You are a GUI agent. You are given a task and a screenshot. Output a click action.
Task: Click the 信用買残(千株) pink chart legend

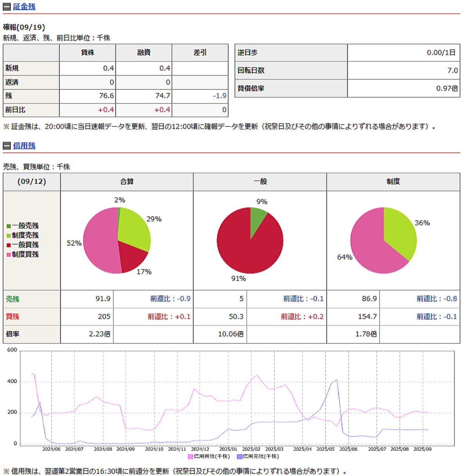(x=209, y=456)
